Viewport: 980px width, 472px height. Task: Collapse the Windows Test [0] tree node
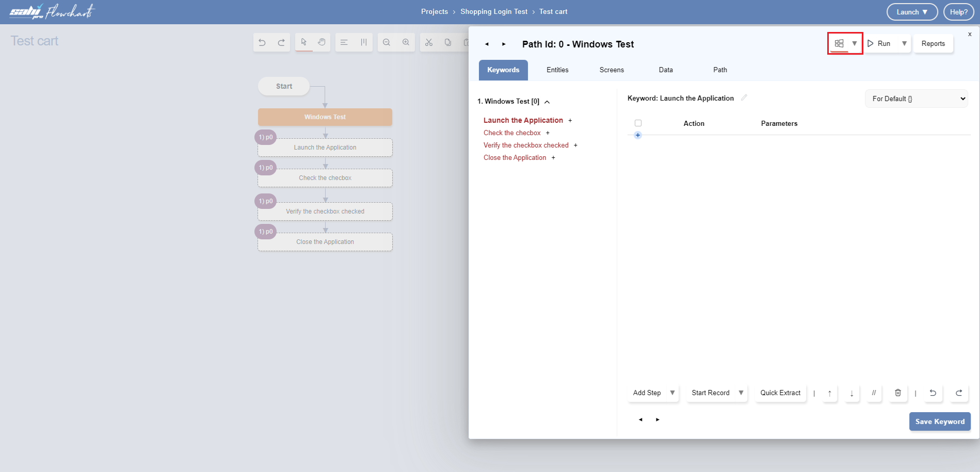click(547, 102)
